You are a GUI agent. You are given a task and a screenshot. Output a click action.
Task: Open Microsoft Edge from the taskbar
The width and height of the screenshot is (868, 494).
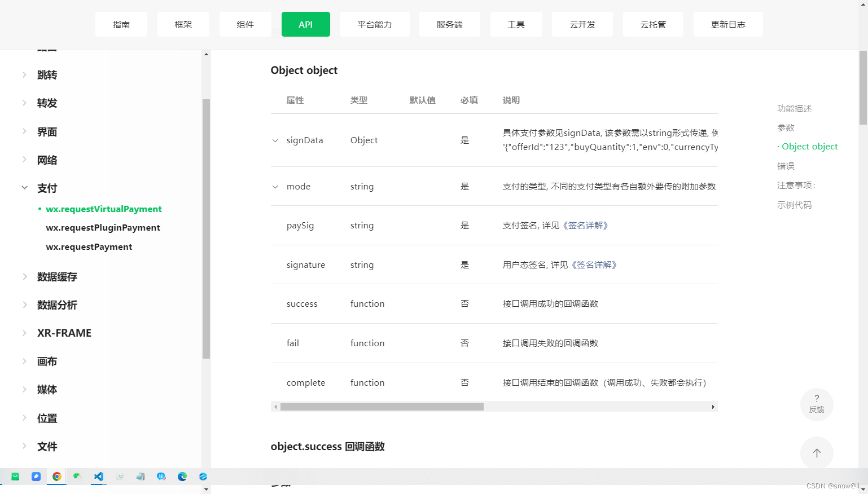(182, 477)
